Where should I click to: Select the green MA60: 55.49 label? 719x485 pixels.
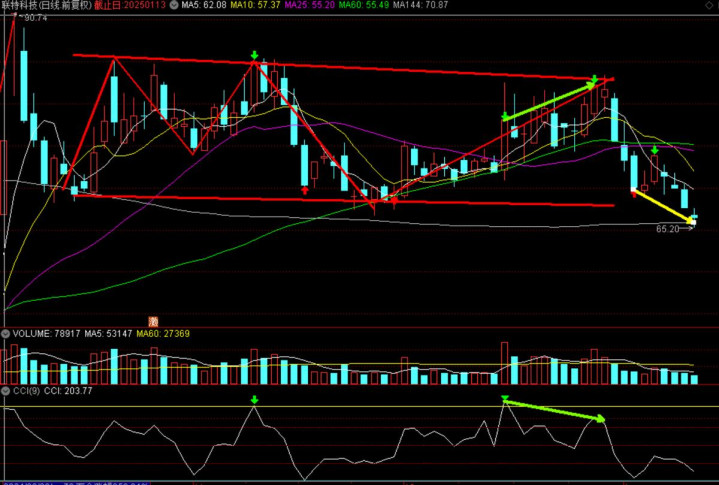[x=363, y=6]
